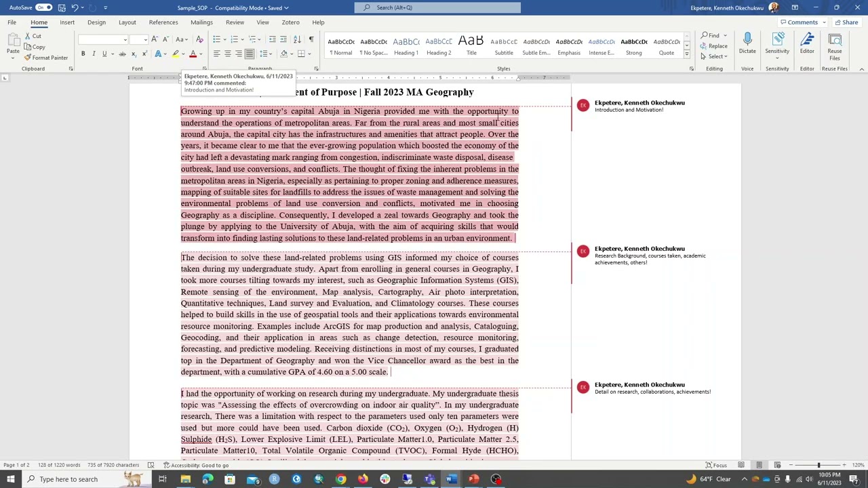Apply Italic formatting
Viewport: 868px width, 488px height.
pos(94,54)
